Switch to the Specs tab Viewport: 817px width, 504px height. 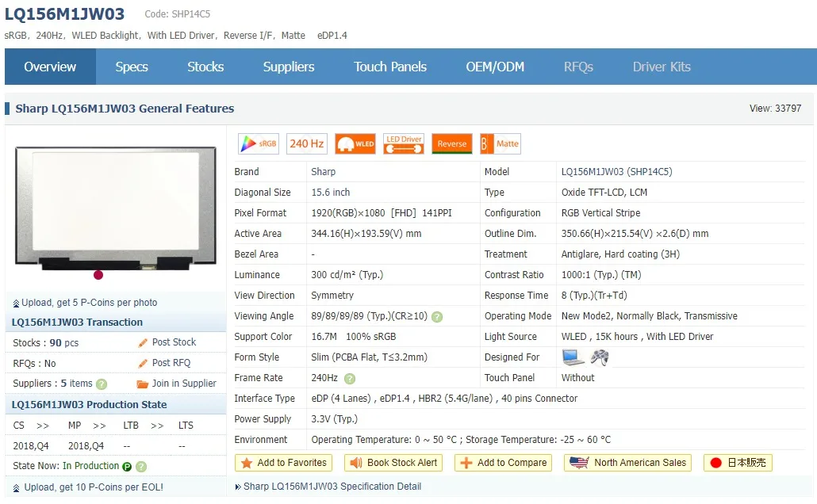tap(132, 67)
